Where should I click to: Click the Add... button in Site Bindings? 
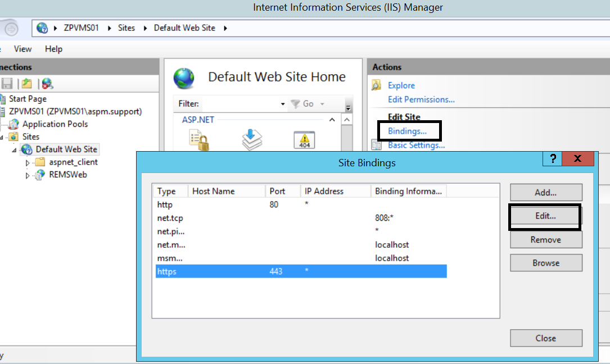pyautogui.click(x=546, y=193)
